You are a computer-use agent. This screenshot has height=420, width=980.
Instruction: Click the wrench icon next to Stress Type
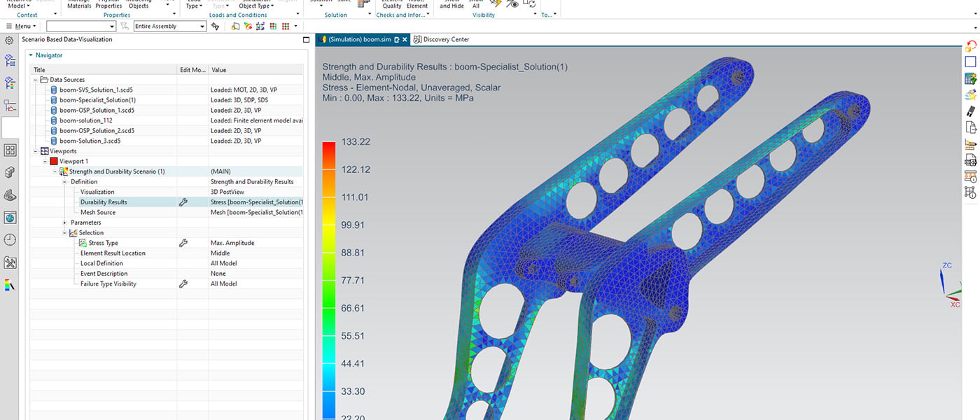tap(183, 243)
